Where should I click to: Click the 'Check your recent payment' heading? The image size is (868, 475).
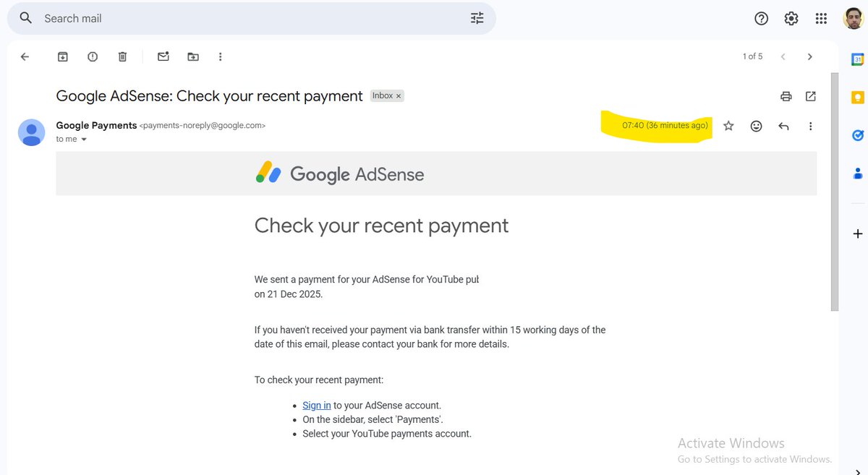[x=381, y=226]
